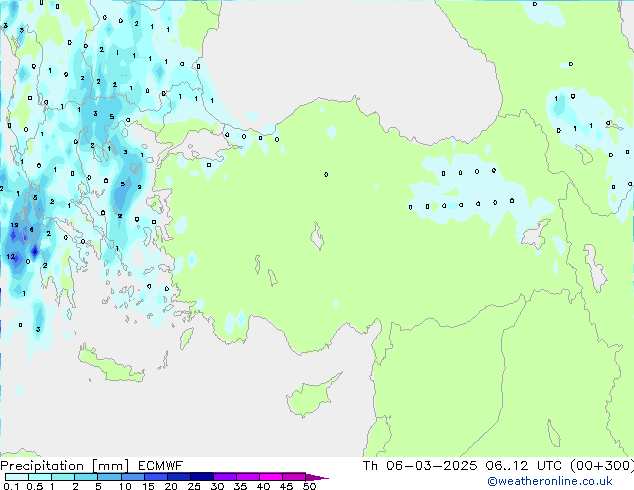
Task: Click the date 'Th 06-03-2025' text
Action: tap(420, 466)
